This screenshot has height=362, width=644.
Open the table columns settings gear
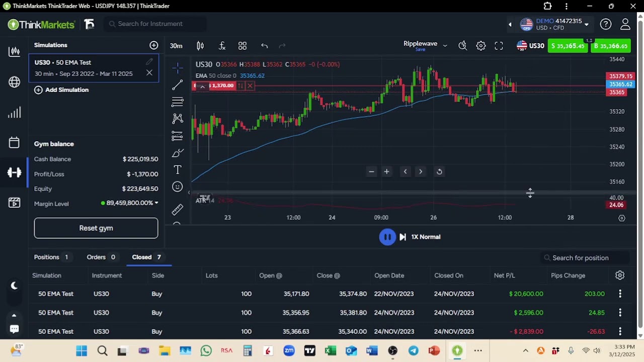pyautogui.click(x=620, y=276)
